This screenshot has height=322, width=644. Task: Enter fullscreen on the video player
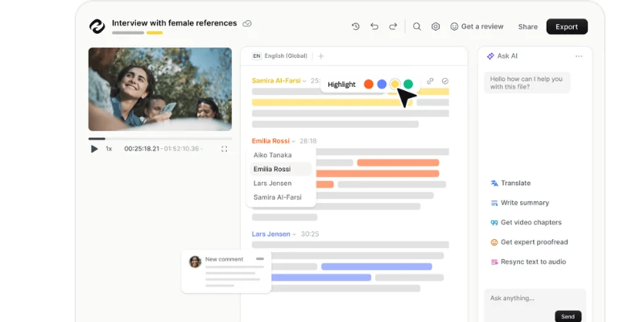click(x=225, y=149)
